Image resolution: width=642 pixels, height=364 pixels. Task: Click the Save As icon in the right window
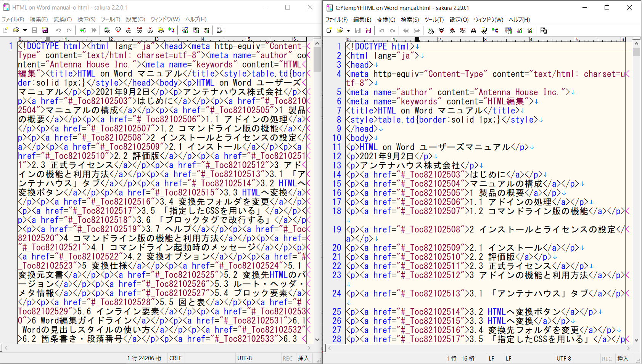click(368, 30)
